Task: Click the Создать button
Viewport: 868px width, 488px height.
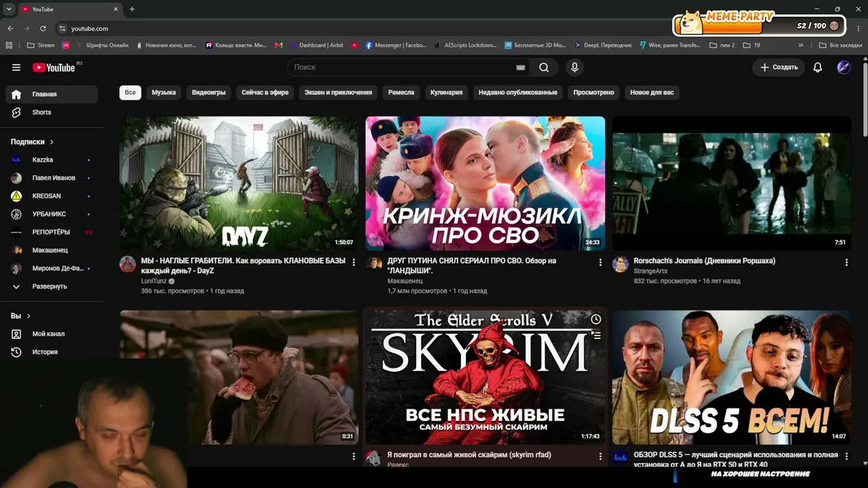Action: 778,67
